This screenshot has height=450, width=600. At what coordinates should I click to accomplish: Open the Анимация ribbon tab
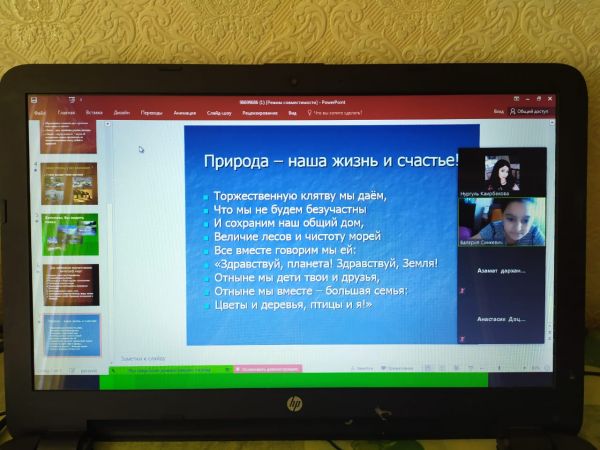click(x=185, y=113)
